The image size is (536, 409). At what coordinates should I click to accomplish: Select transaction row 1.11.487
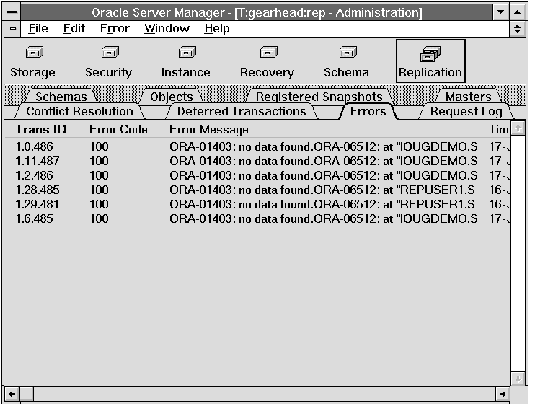[257, 161]
